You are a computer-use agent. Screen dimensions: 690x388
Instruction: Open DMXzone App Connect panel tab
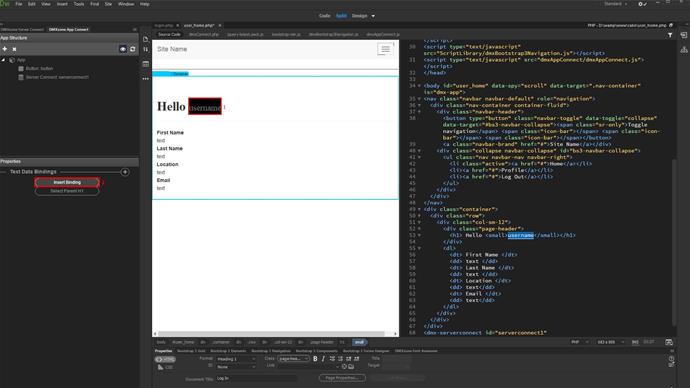tap(69, 29)
